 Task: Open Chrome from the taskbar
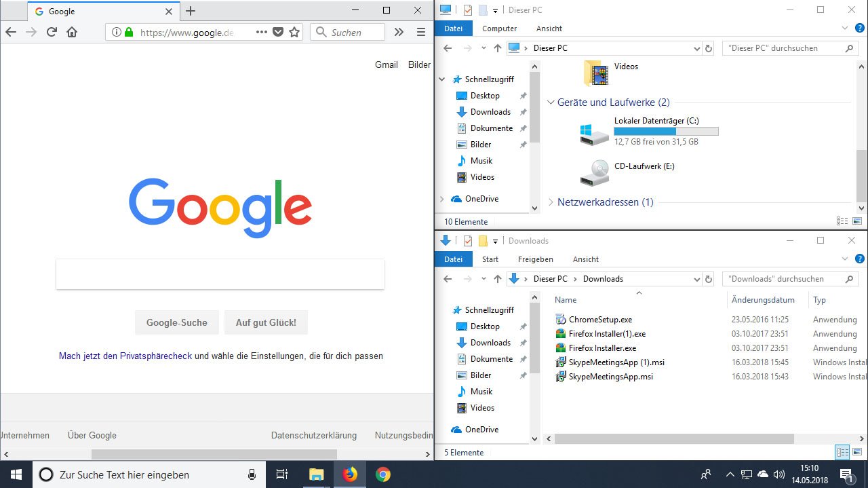tap(383, 474)
